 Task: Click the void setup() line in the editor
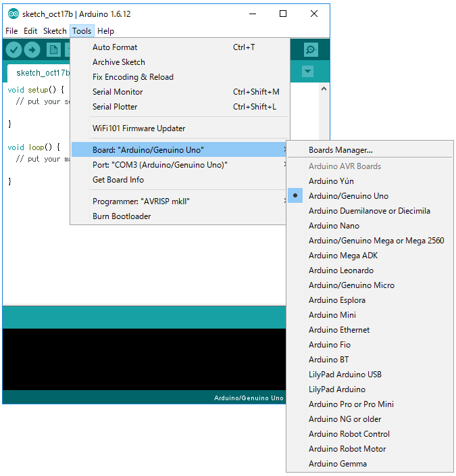pos(36,90)
